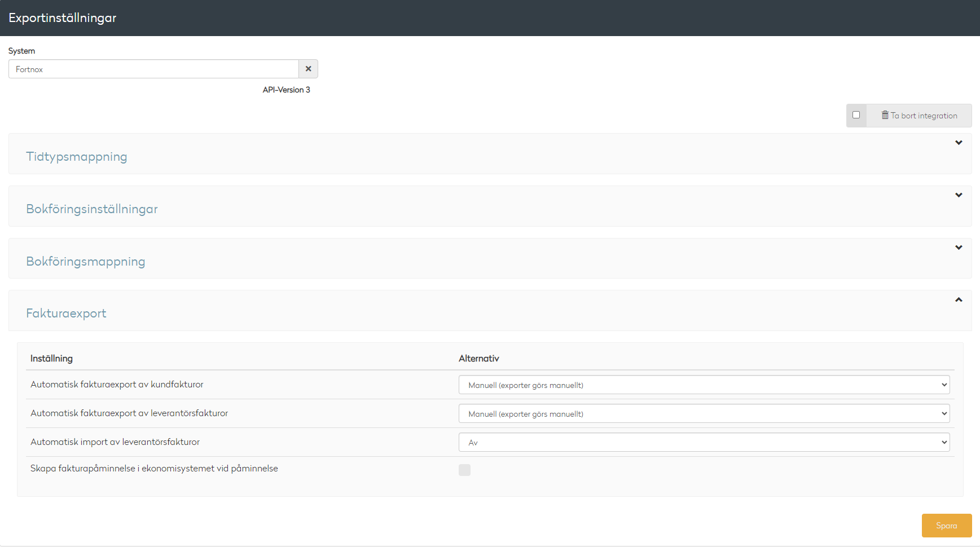
Task: Open dropdown for kundfakturor automatic export
Action: 704,385
